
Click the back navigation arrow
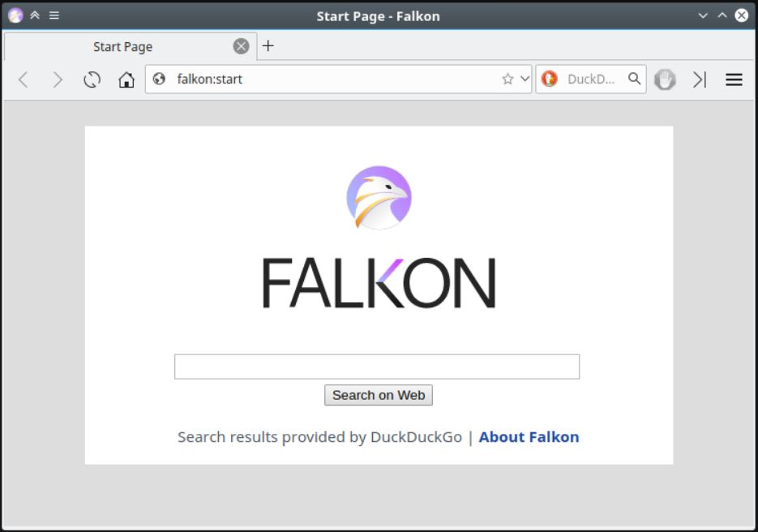(24, 79)
